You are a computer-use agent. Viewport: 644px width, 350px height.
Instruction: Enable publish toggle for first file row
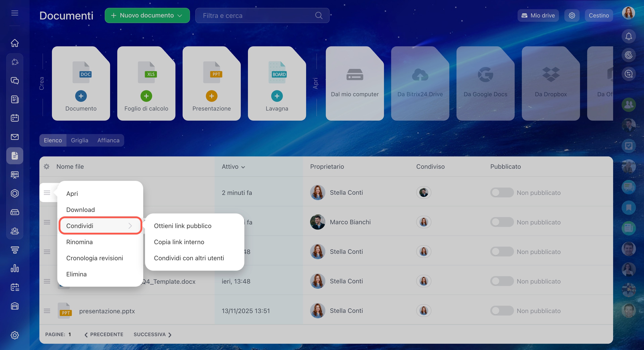501,192
